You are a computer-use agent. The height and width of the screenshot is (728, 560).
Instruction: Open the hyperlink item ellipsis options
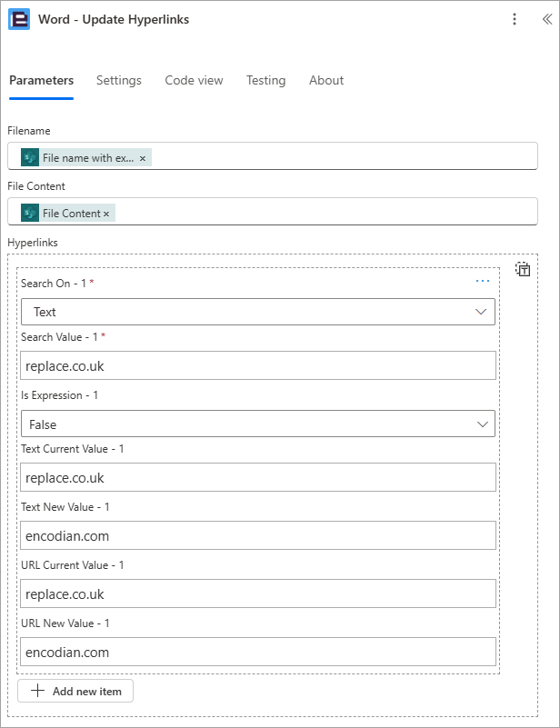pyautogui.click(x=483, y=281)
